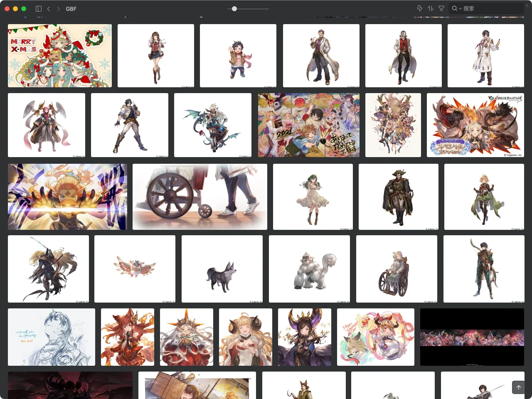Screen dimensions: 532x399
Task: Open the Happy Halloween colorful illustration thumbnail
Action: coord(376,337)
